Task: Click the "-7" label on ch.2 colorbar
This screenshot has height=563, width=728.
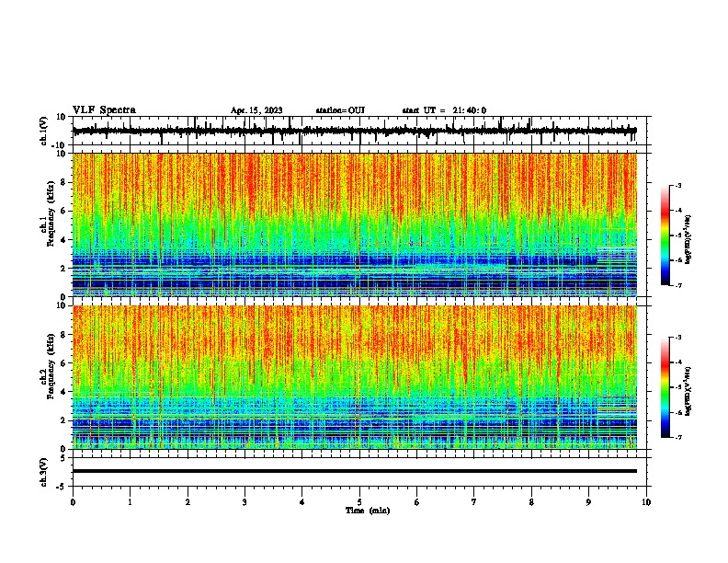Action: [x=677, y=437]
